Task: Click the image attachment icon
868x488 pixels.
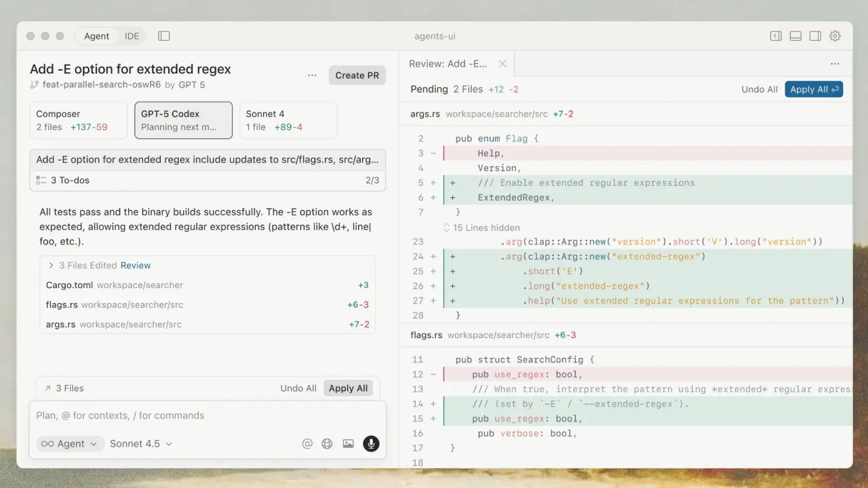Action: point(348,444)
